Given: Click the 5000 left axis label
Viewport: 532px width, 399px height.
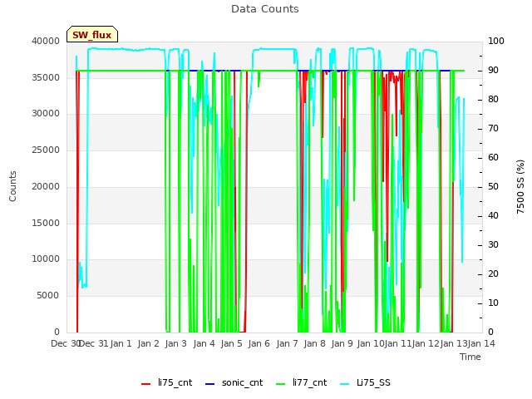Looking at the screenshot, I should [x=48, y=296].
